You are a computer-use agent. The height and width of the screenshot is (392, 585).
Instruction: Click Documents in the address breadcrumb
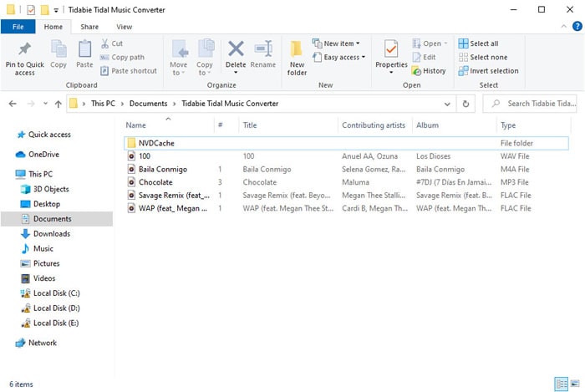point(148,104)
